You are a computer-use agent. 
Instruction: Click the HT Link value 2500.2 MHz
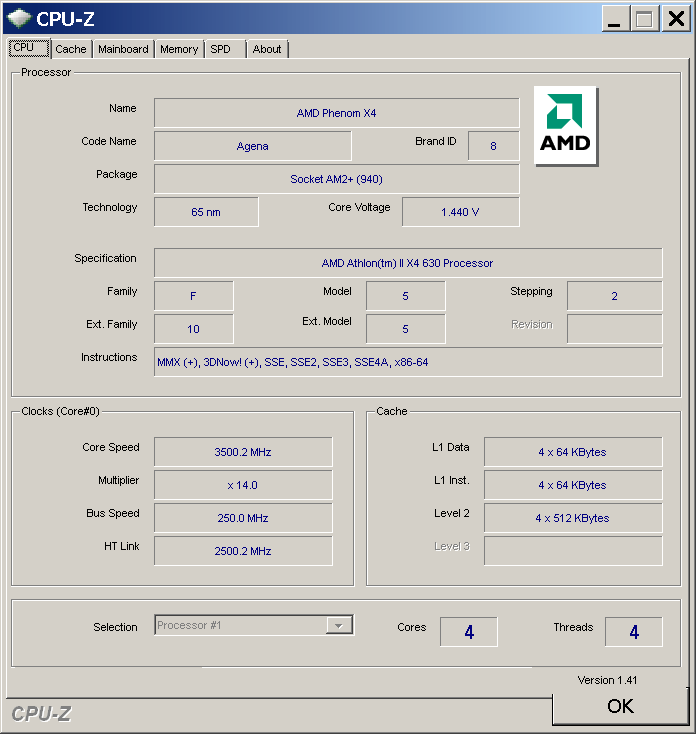pyautogui.click(x=243, y=551)
